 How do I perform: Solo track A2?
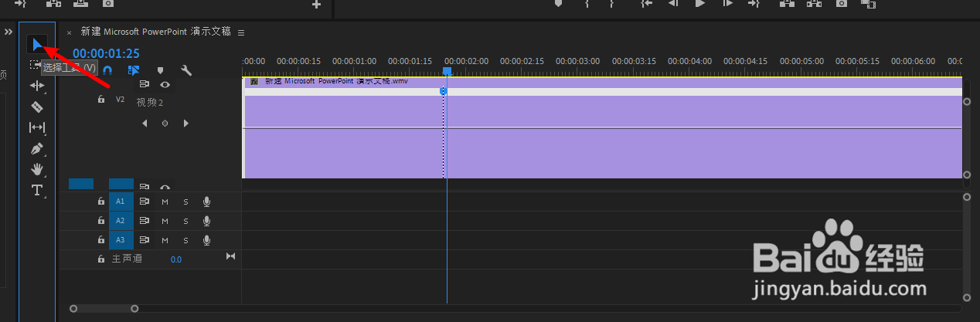point(185,220)
